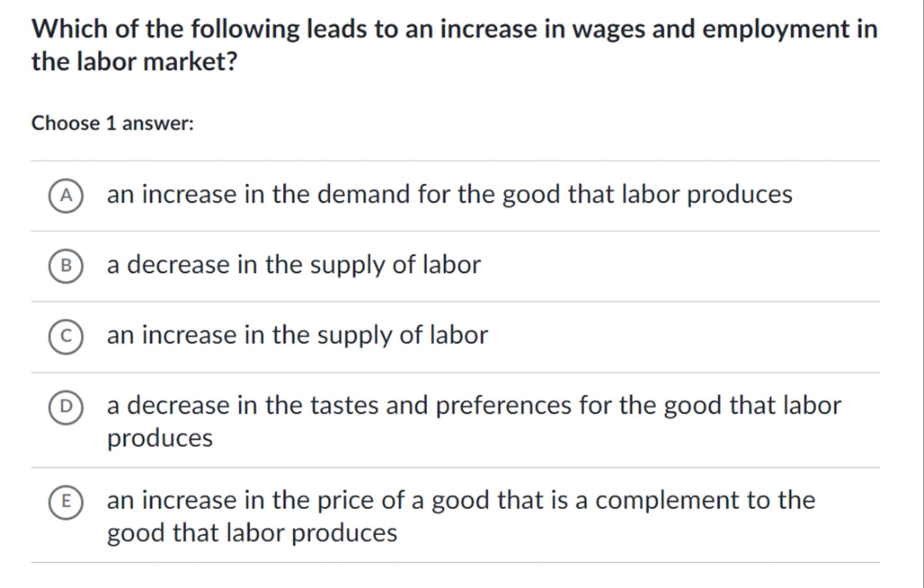
Task: Select the E answer circle
Action: coord(66,502)
